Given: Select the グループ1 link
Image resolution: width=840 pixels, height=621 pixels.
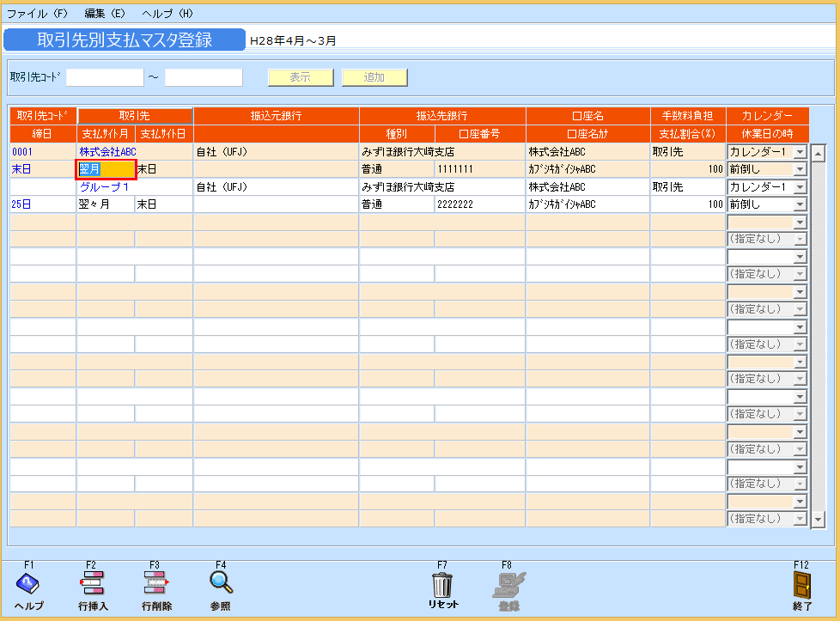Looking at the screenshot, I should (x=107, y=186).
